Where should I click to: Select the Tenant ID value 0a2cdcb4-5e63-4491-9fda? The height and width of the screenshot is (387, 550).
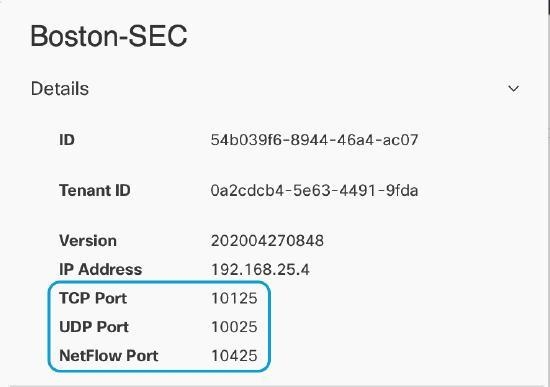[314, 191]
